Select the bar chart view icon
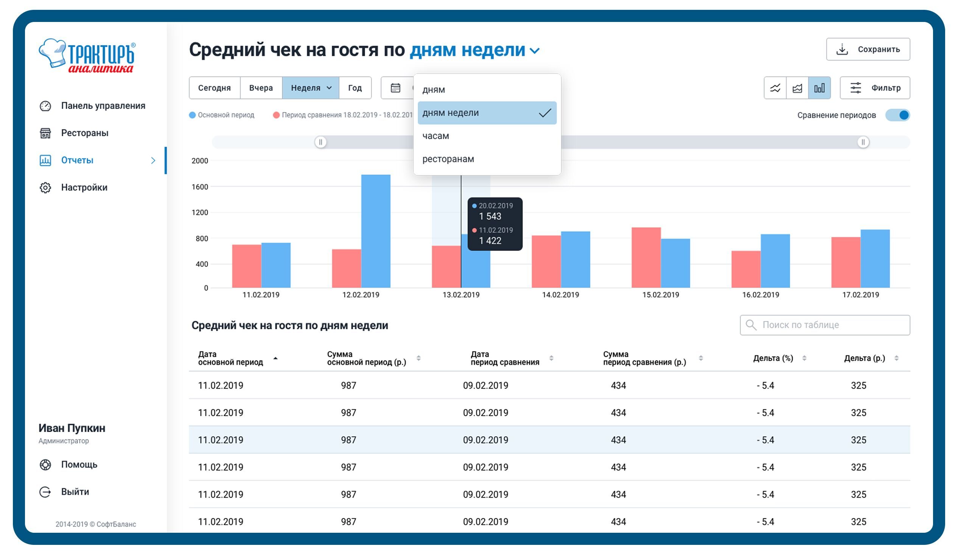Screen dimensions: 958x560 tap(819, 88)
